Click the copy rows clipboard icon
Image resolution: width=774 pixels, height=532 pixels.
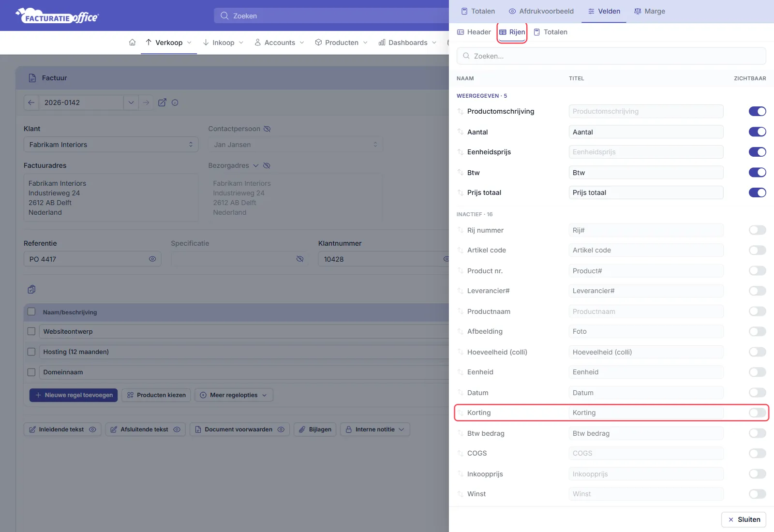click(x=31, y=289)
